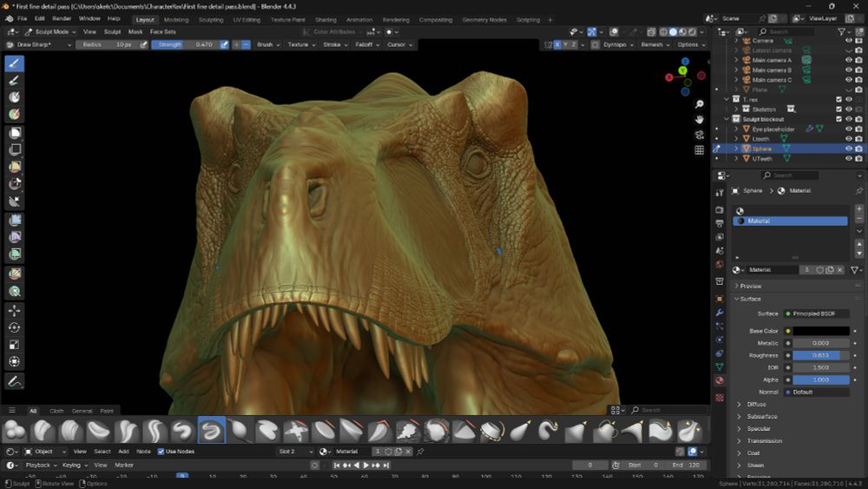The image size is (868, 489).
Task: Toggle Sculpt blockout collection checkbox
Action: pyautogui.click(x=838, y=119)
